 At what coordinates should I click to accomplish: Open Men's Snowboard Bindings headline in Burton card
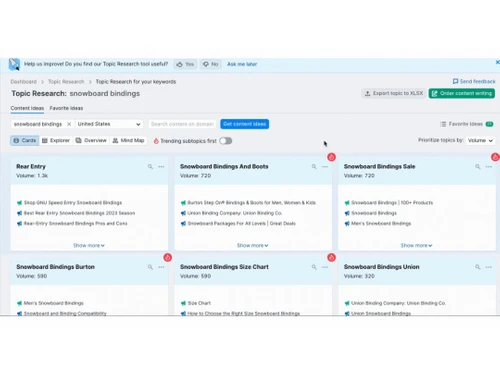(x=54, y=303)
